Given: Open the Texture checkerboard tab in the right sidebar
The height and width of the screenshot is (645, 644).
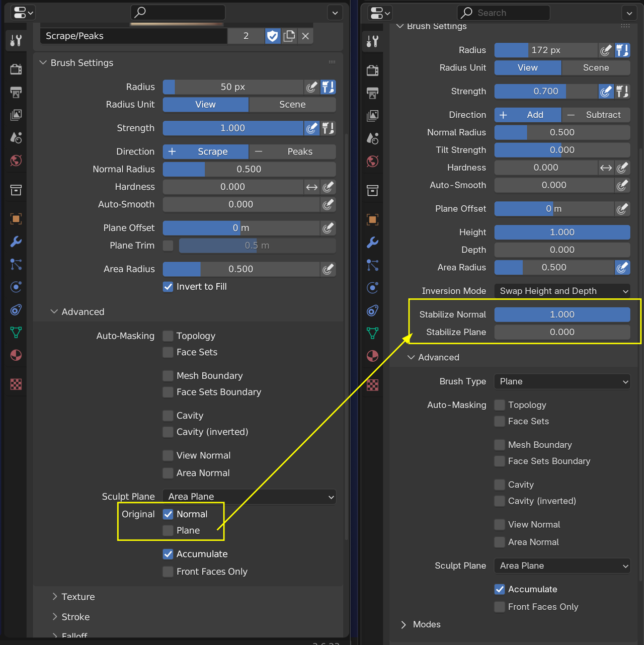Looking at the screenshot, I should pos(373,385).
